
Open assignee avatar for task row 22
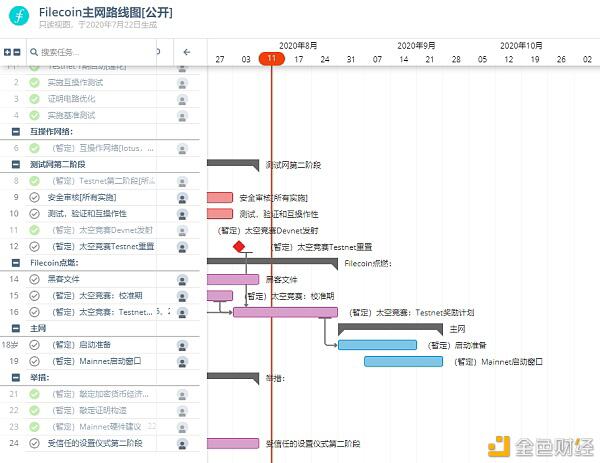click(x=183, y=411)
